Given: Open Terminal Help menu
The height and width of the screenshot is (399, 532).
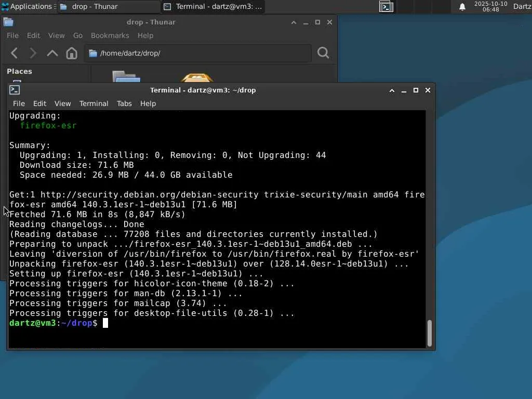Looking at the screenshot, I should click(x=148, y=103).
